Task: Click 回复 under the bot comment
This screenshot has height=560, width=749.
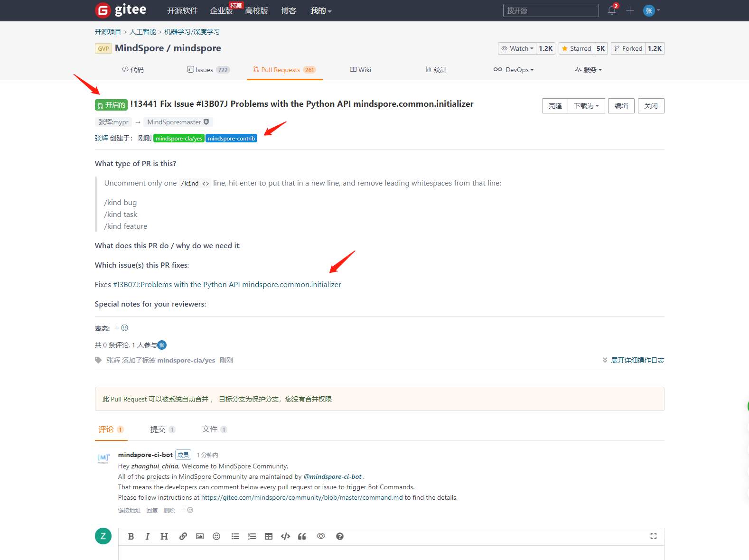Action: coord(152,511)
